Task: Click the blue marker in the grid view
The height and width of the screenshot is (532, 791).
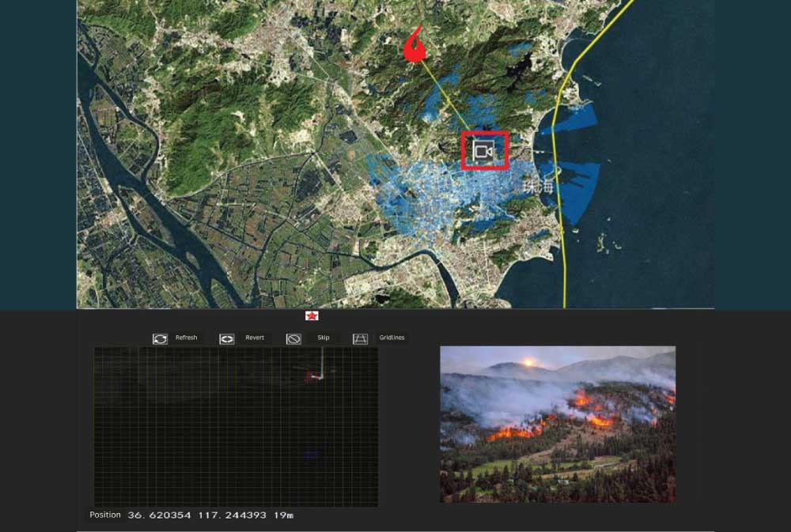Action: (311, 455)
